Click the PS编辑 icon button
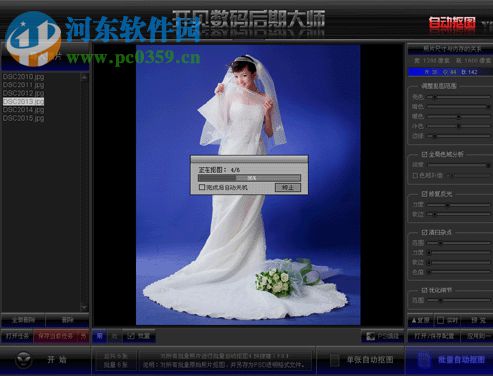 [384, 336]
